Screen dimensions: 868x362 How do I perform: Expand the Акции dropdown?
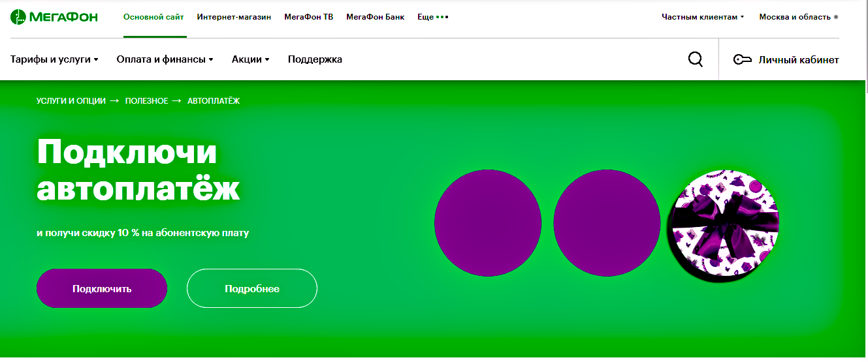[x=251, y=59]
